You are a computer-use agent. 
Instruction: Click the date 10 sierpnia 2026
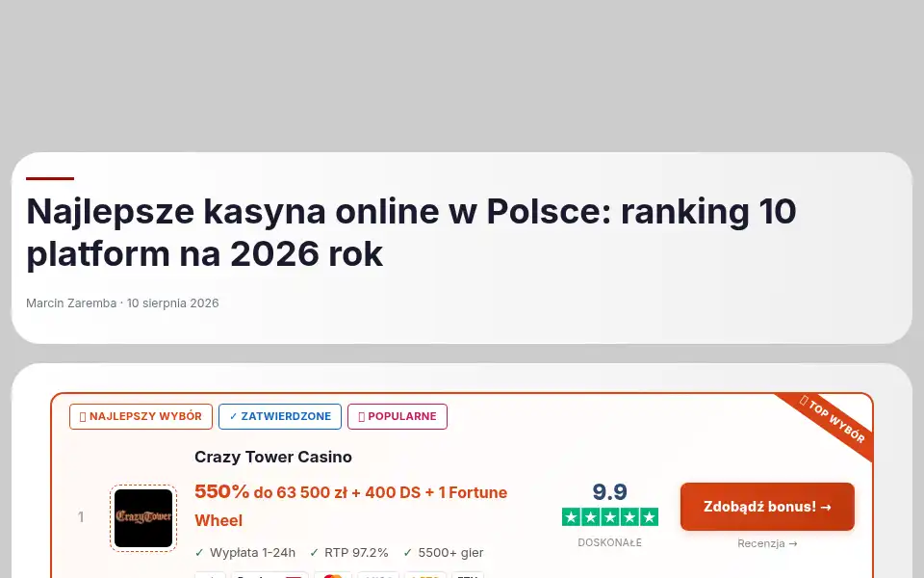(x=172, y=303)
